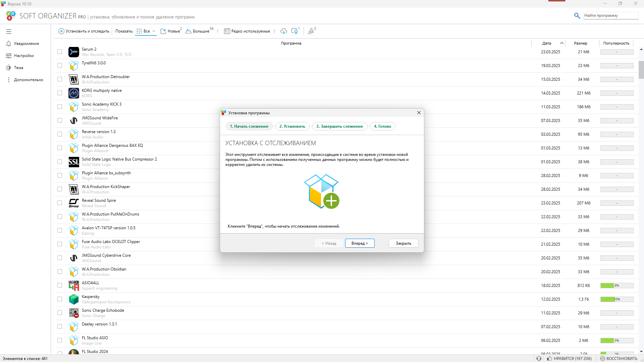Check the TyrellN6 3.0.0 checkbox
The height and width of the screenshot is (362, 644).
tap(60, 66)
